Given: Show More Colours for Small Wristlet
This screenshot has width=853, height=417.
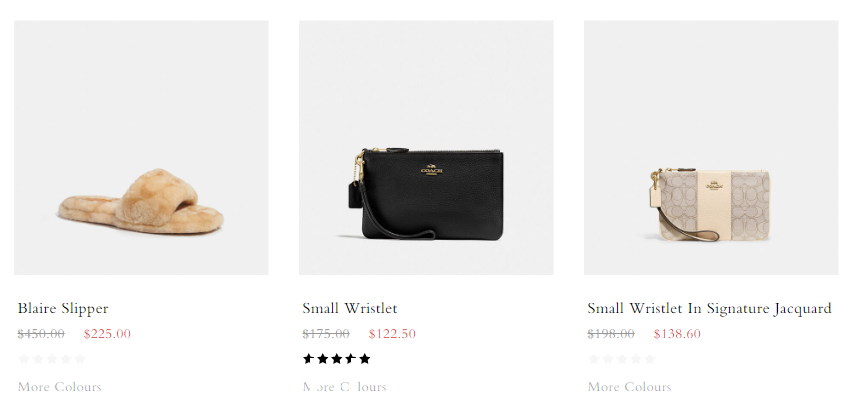Looking at the screenshot, I should [x=344, y=387].
